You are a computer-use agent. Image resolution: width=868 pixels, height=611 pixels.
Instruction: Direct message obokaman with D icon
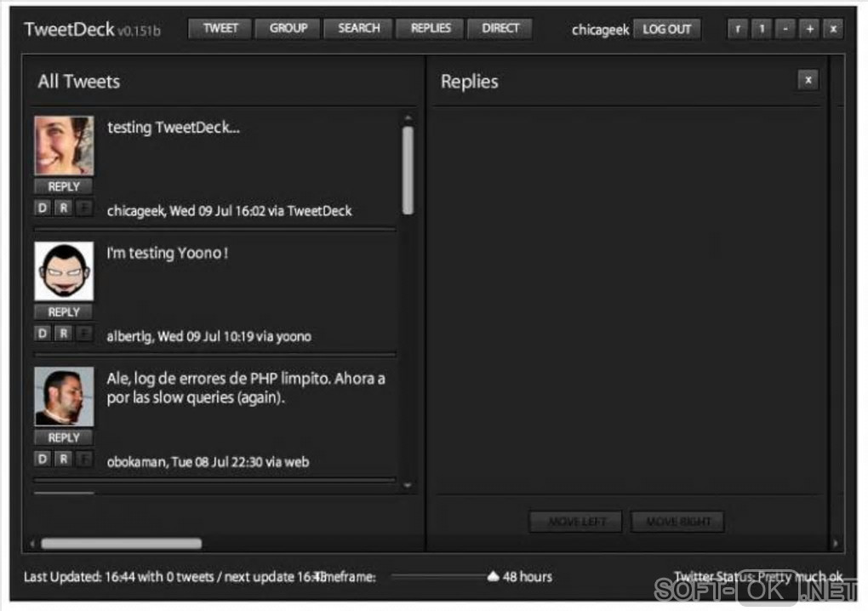(43, 460)
